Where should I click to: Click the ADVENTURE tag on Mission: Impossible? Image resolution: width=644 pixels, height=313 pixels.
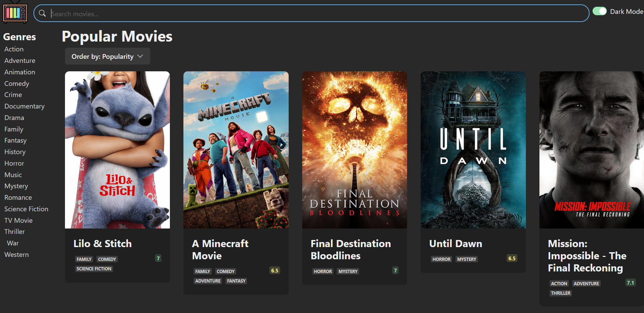coord(586,284)
